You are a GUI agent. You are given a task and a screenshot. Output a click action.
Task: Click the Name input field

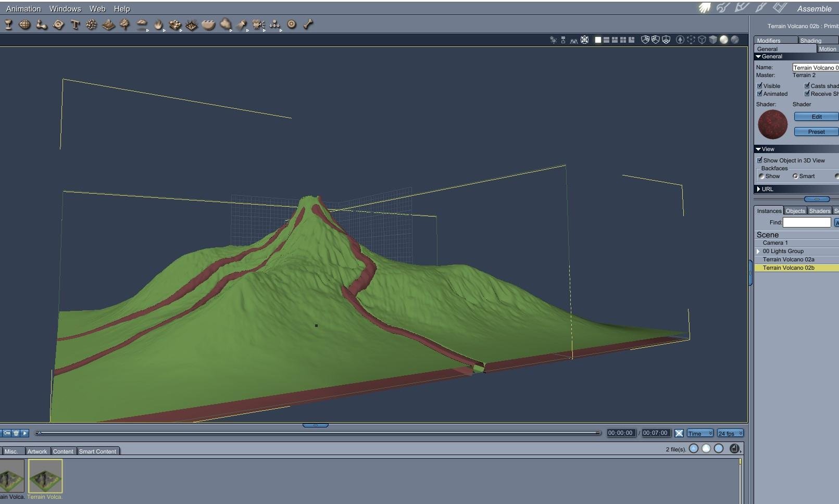coord(816,67)
